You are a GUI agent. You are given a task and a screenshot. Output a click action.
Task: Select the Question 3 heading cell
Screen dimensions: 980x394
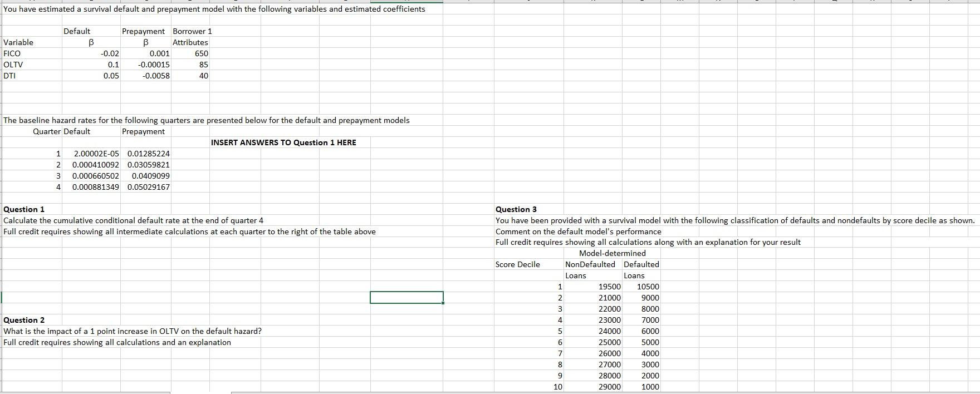516,209
